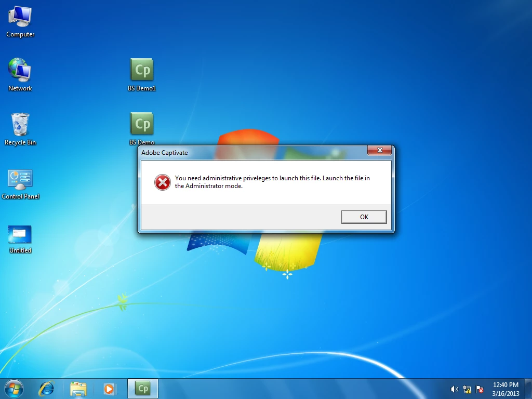Viewport: 532px width, 399px height.
Task: Click the red error icon in dialog
Action: [x=163, y=182]
